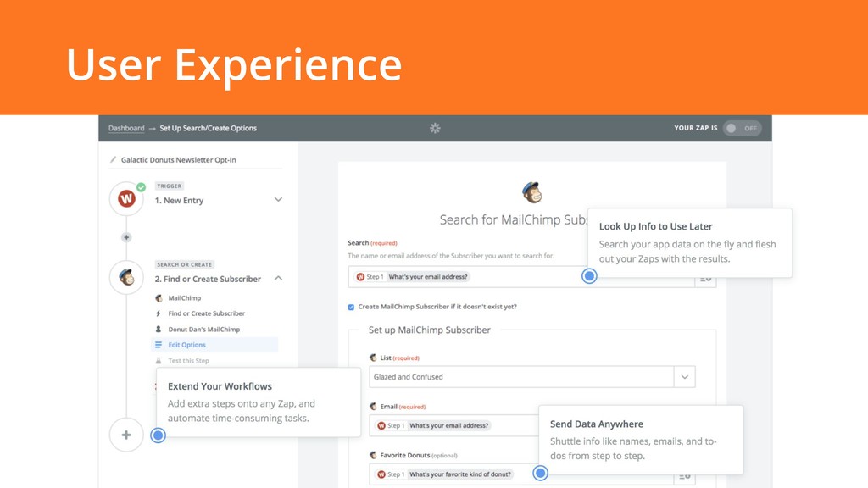Image resolution: width=868 pixels, height=488 pixels.
Task: Click the Send Data Anywhere tooltip heading
Action: pos(597,424)
